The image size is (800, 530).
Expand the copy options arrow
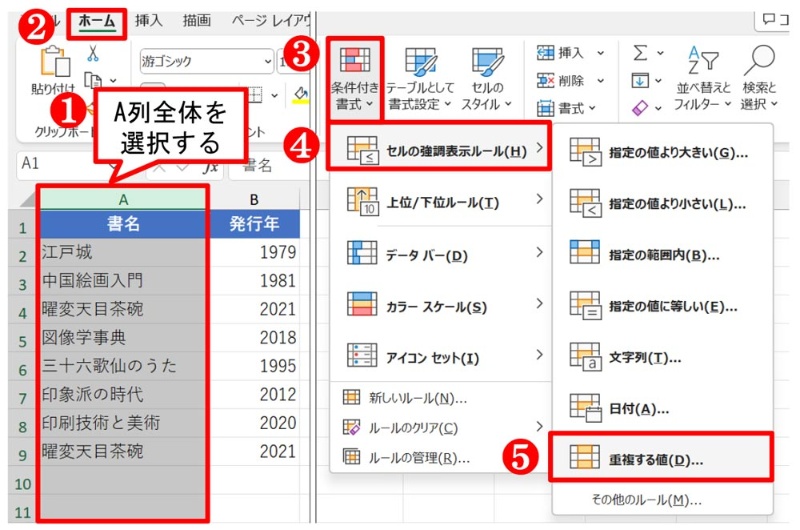pyautogui.click(x=113, y=81)
